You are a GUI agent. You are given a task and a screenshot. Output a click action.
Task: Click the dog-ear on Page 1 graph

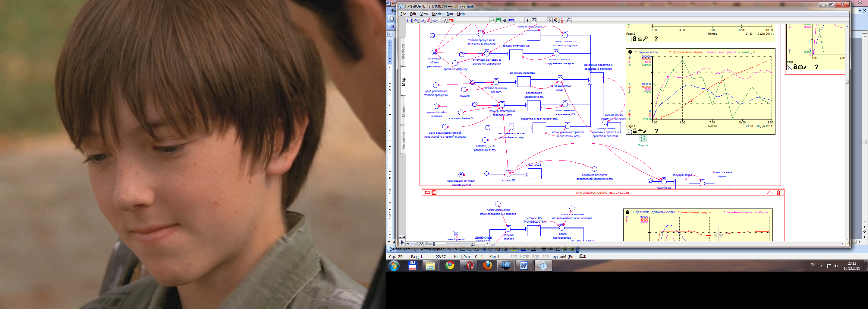[x=629, y=131]
